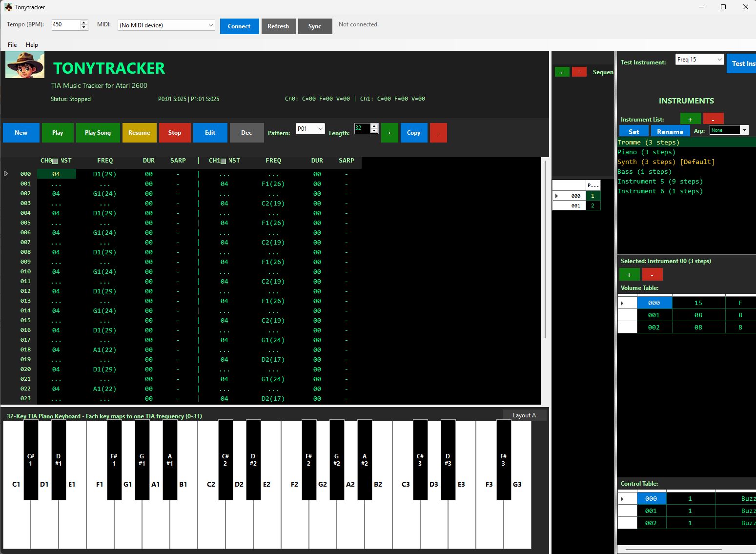Click the red Stop button
The width and height of the screenshot is (756, 554).
(x=174, y=133)
